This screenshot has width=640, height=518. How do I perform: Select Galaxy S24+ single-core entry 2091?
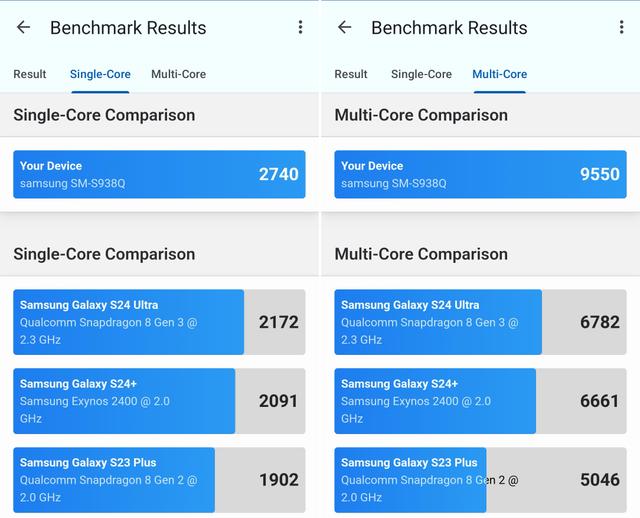coord(159,401)
